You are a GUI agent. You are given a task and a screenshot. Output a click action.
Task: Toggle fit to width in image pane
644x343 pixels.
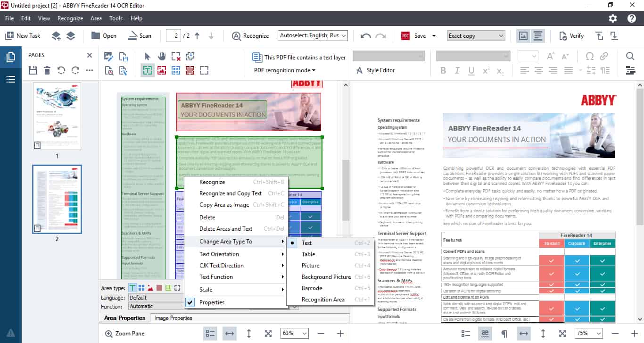point(230,334)
